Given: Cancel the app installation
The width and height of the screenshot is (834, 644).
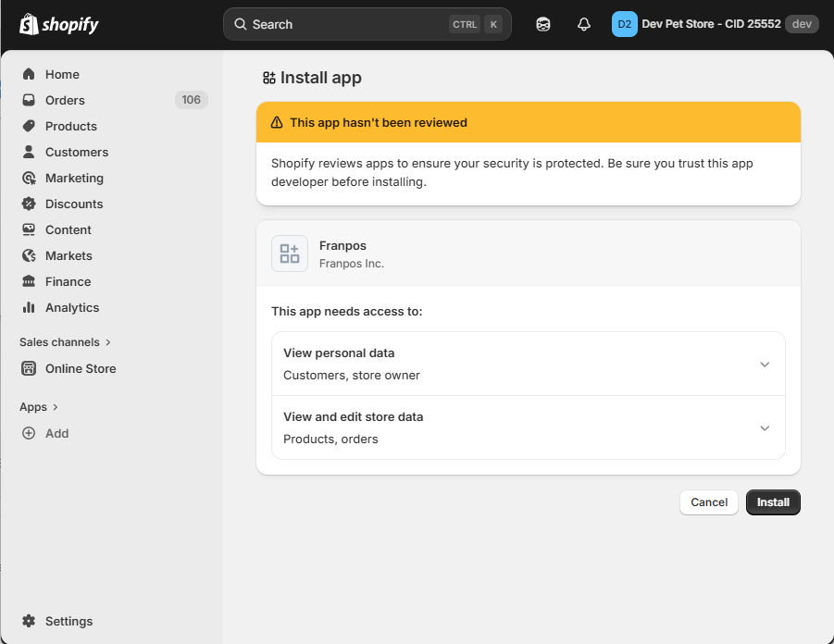Looking at the screenshot, I should tap(709, 502).
